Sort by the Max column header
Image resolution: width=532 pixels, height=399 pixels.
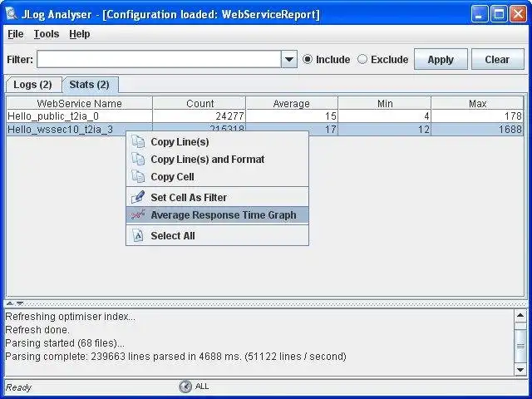click(477, 103)
